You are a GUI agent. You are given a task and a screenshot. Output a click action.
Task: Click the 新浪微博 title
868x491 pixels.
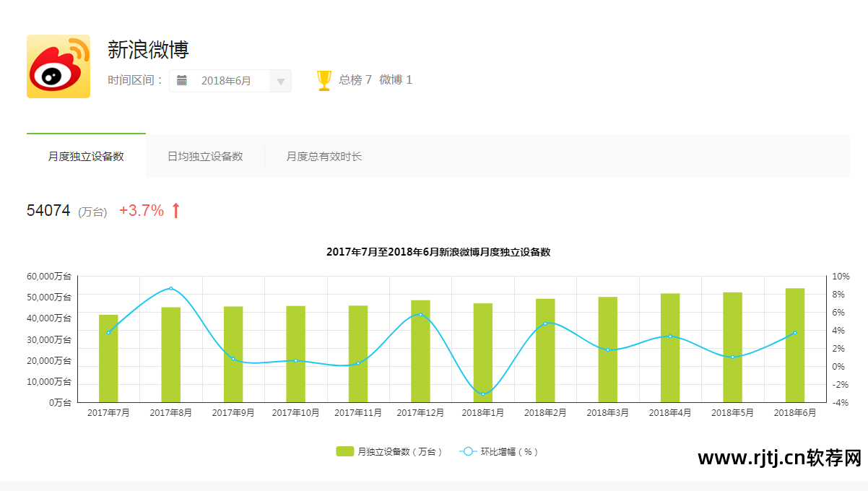click(148, 50)
